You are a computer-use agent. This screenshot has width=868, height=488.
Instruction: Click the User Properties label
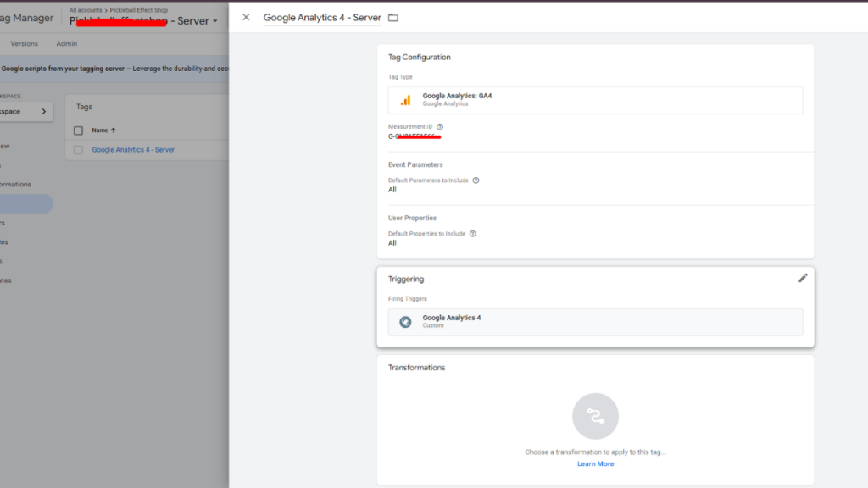412,218
